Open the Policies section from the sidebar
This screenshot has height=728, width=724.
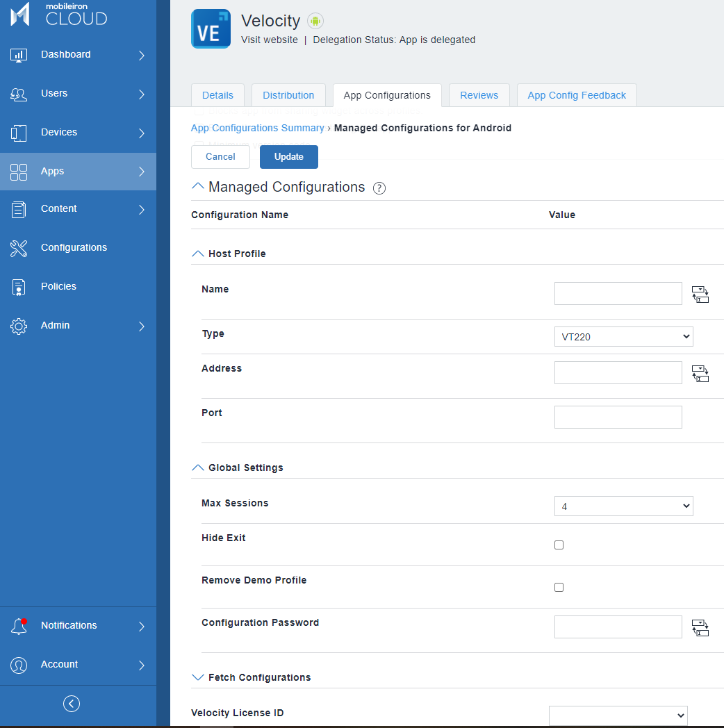pos(58,286)
